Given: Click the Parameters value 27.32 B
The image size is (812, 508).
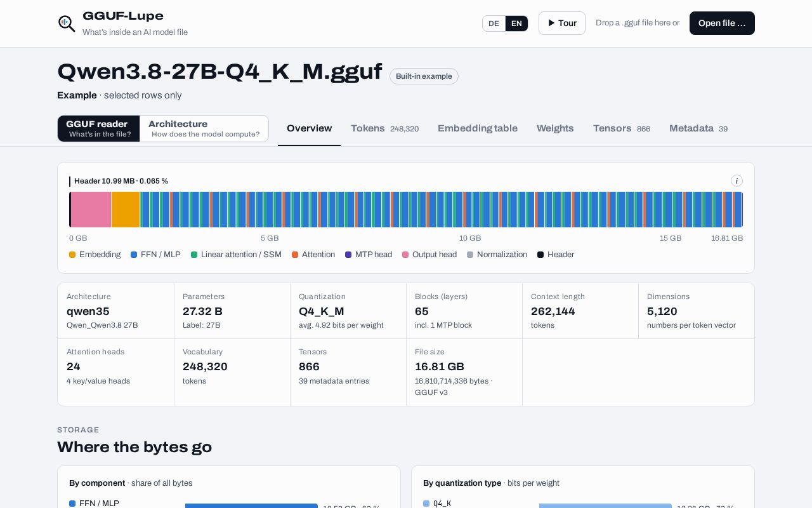Looking at the screenshot, I should tap(202, 311).
